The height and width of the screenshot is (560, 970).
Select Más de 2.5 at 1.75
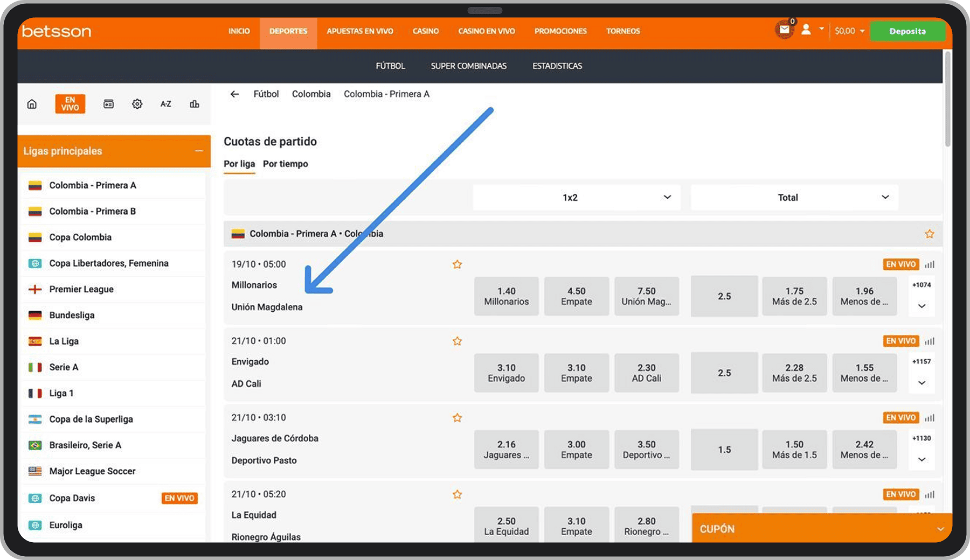pyautogui.click(x=794, y=296)
